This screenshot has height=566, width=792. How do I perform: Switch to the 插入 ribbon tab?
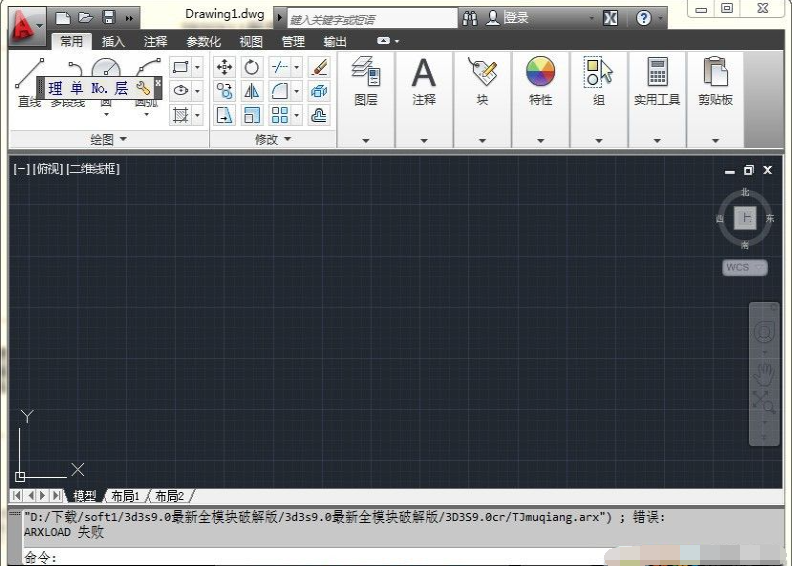[x=113, y=41]
